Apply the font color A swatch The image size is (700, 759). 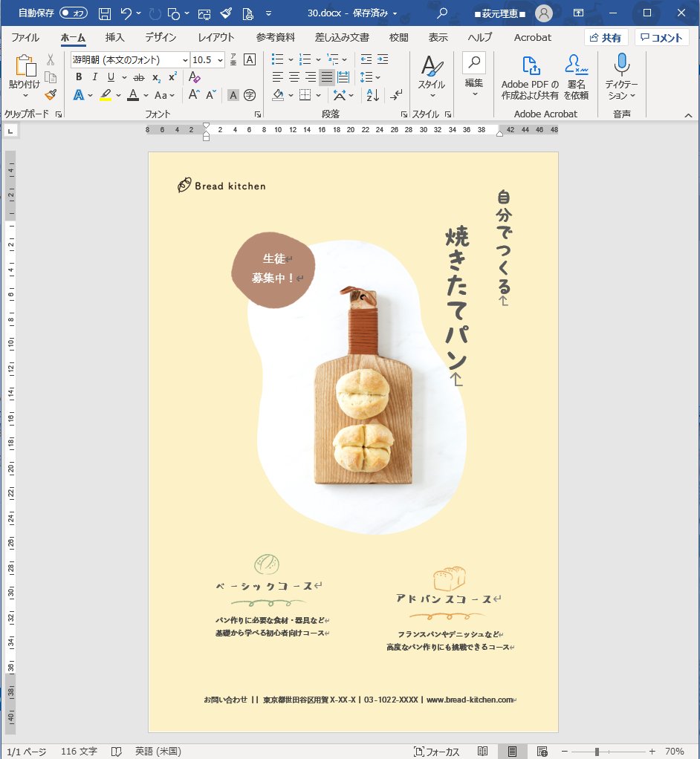pos(133,95)
